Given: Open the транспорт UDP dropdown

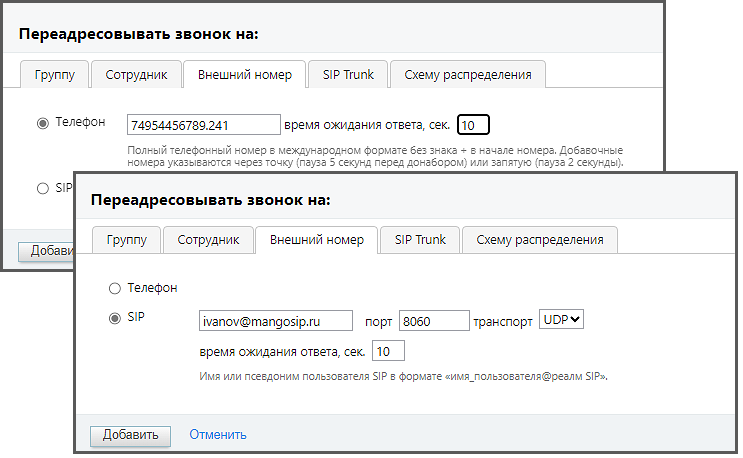Looking at the screenshot, I should pyautogui.click(x=561, y=319).
